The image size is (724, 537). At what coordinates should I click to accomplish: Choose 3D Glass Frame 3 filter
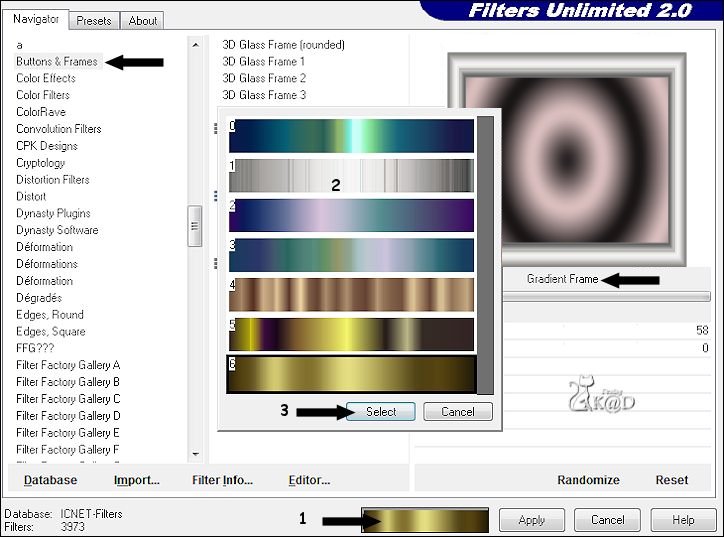pos(264,95)
